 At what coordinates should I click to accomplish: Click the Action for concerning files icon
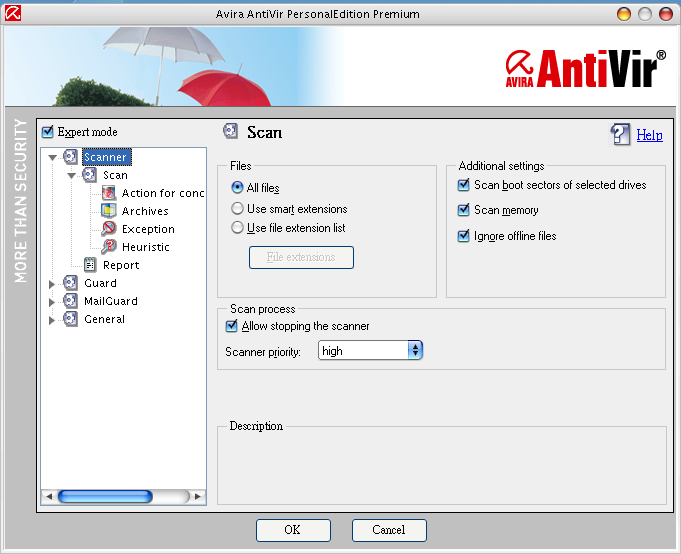[109, 193]
